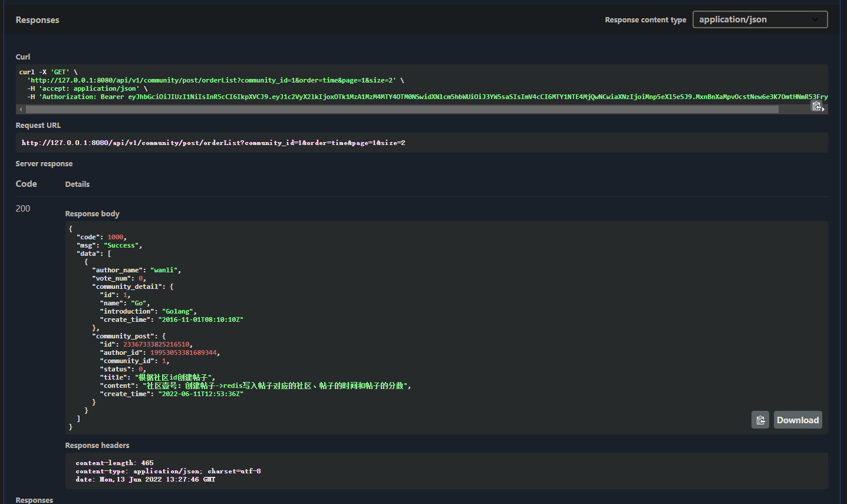Click the "msg": "Success" line
The image size is (847, 504).
tap(109, 245)
